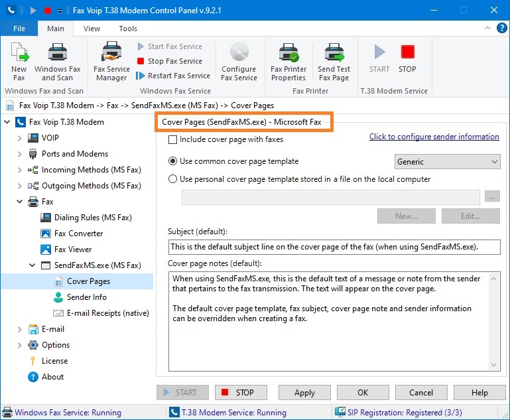Screen dimensions: 510x420
Task: Click the notes scrollbar down arrow
Action: point(493,365)
